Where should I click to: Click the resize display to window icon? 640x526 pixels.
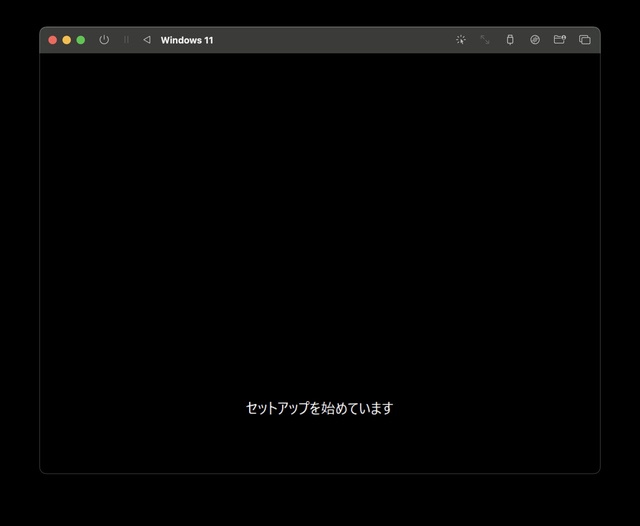coord(485,40)
